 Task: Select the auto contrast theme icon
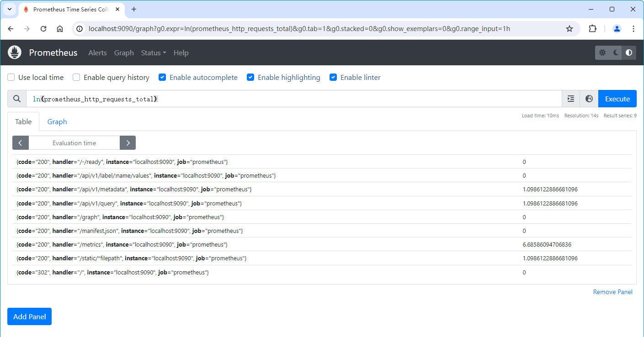629,53
